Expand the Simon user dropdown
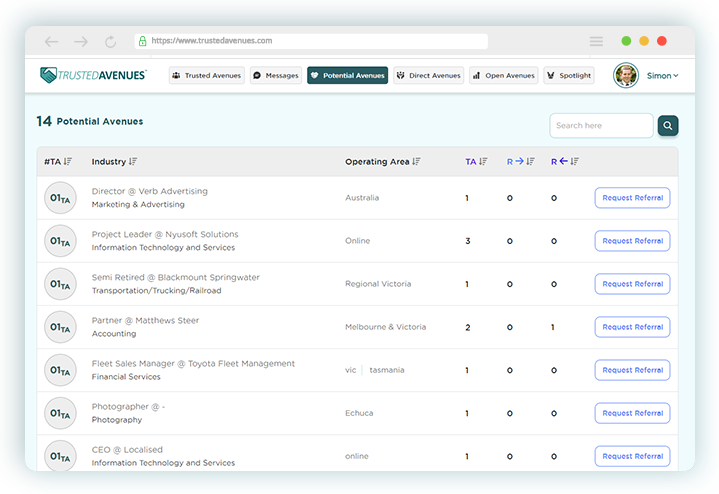The image size is (719, 494). pos(663,76)
